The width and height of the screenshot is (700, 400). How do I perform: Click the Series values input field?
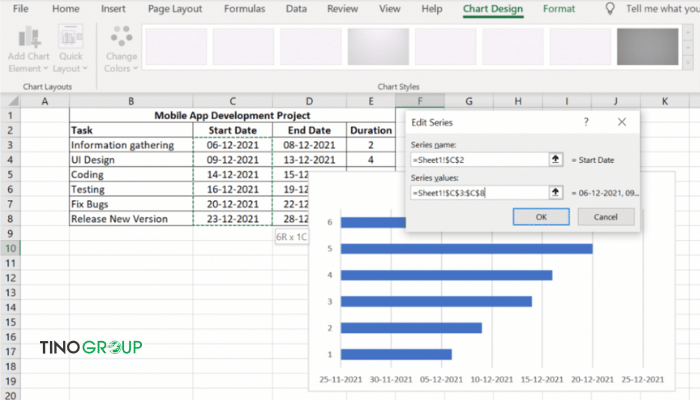(x=479, y=192)
